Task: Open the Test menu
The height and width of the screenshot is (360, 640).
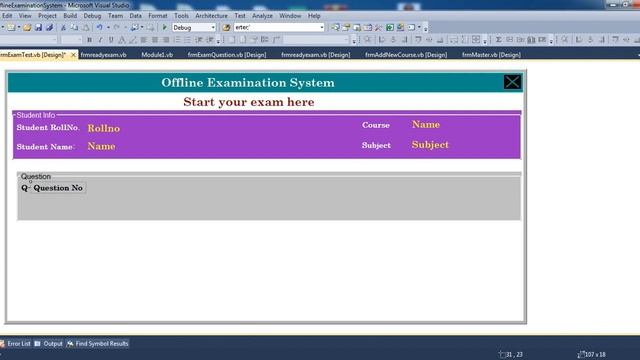Action: [240, 16]
